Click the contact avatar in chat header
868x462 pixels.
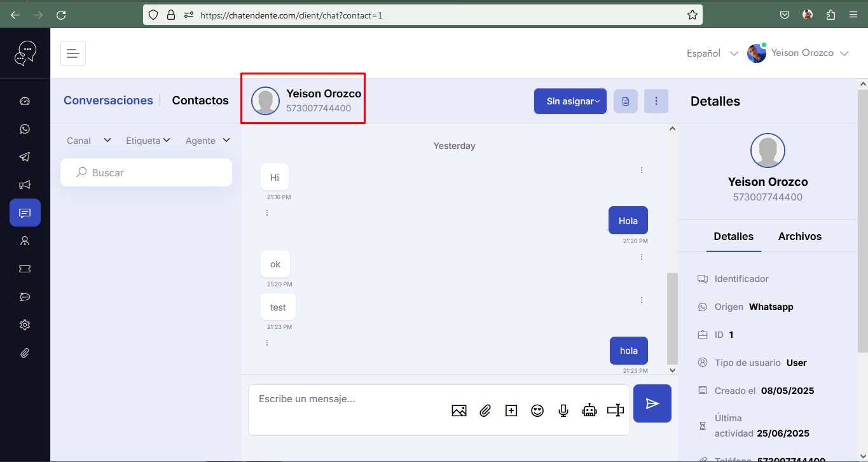pyautogui.click(x=265, y=101)
